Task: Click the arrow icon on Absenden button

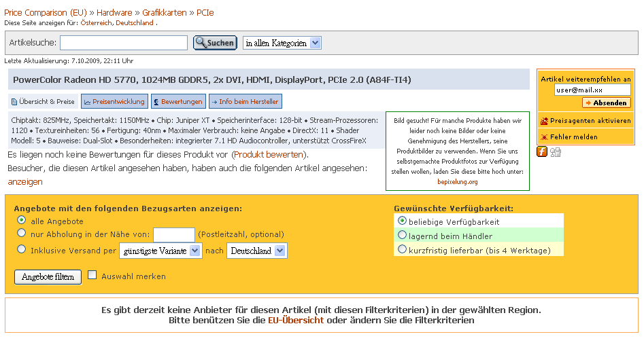Action: tap(588, 103)
